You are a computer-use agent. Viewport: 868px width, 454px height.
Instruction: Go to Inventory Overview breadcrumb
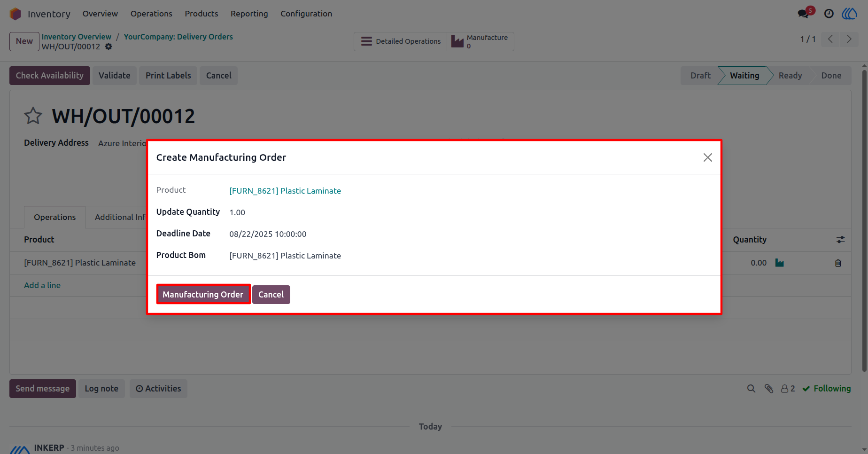click(x=77, y=37)
